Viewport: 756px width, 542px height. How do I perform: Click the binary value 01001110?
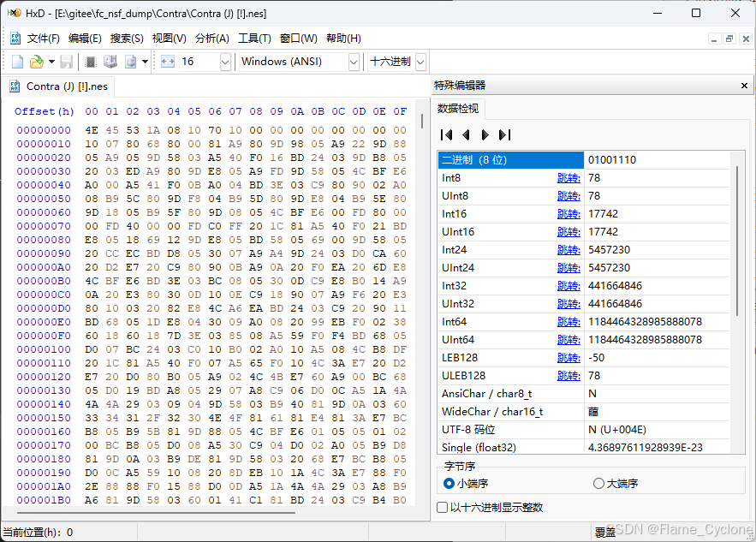coord(612,160)
